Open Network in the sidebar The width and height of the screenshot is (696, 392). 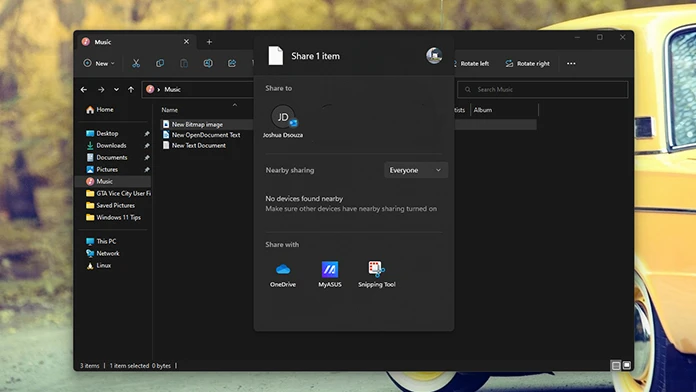click(x=103, y=253)
